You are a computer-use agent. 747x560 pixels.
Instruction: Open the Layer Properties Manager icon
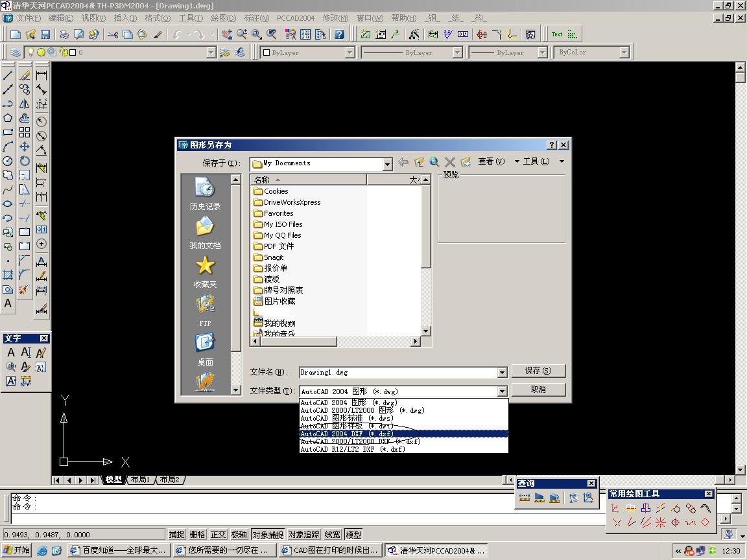tap(16, 52)
